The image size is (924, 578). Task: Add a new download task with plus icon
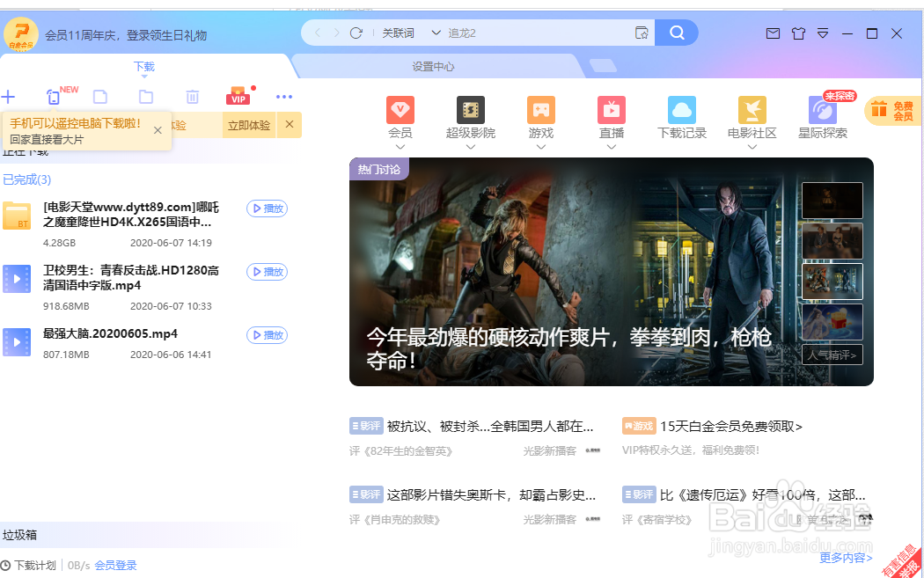coord(8,97)
